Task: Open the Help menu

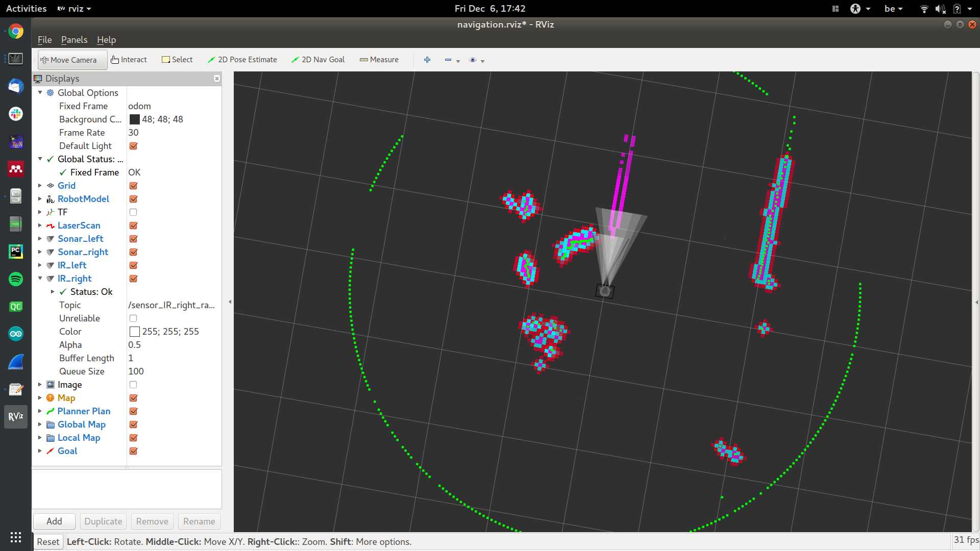Action: pos(106,40)
